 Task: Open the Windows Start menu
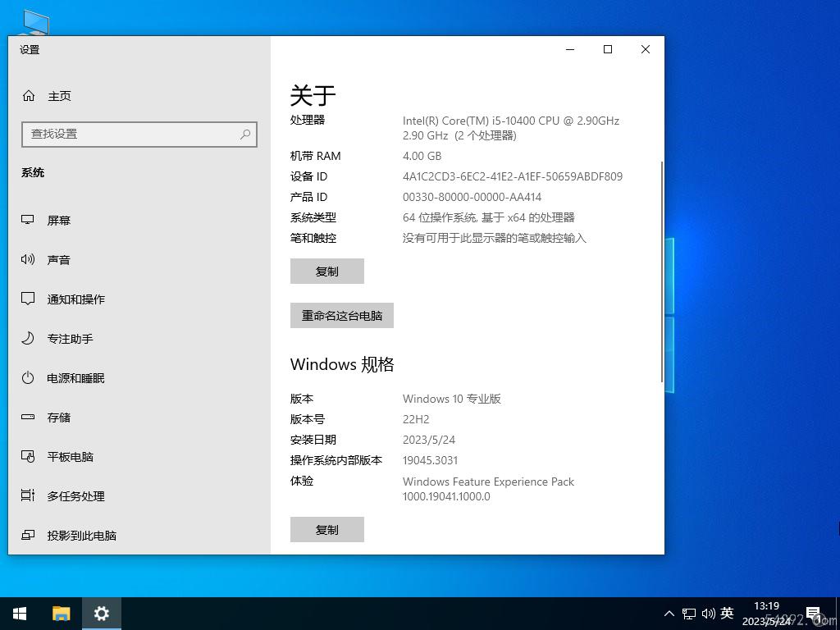(20, 614)
